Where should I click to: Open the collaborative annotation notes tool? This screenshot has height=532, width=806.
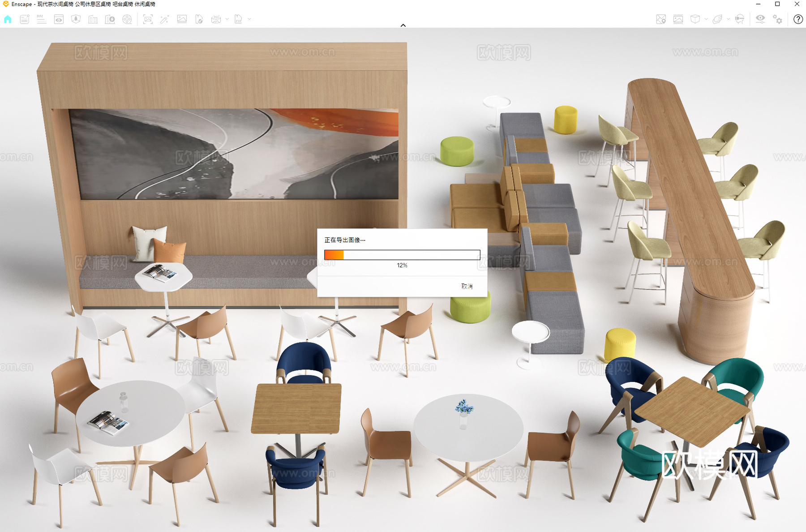point(25,19)
